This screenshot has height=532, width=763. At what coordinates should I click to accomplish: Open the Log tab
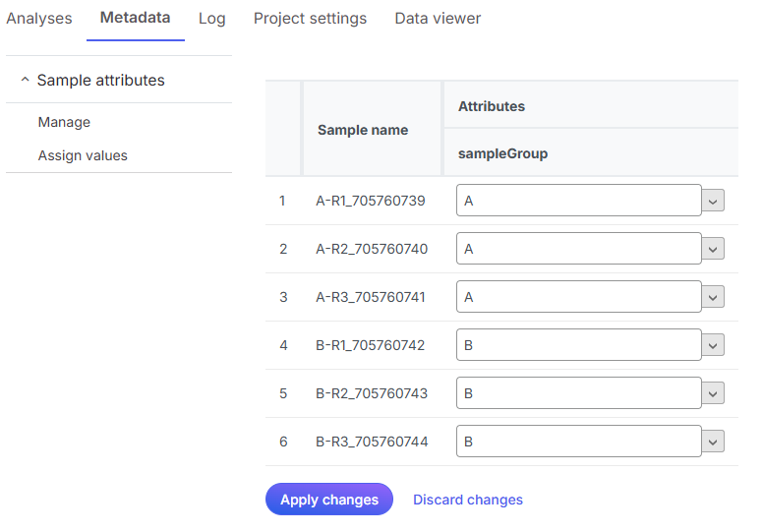tap(211, 19)
